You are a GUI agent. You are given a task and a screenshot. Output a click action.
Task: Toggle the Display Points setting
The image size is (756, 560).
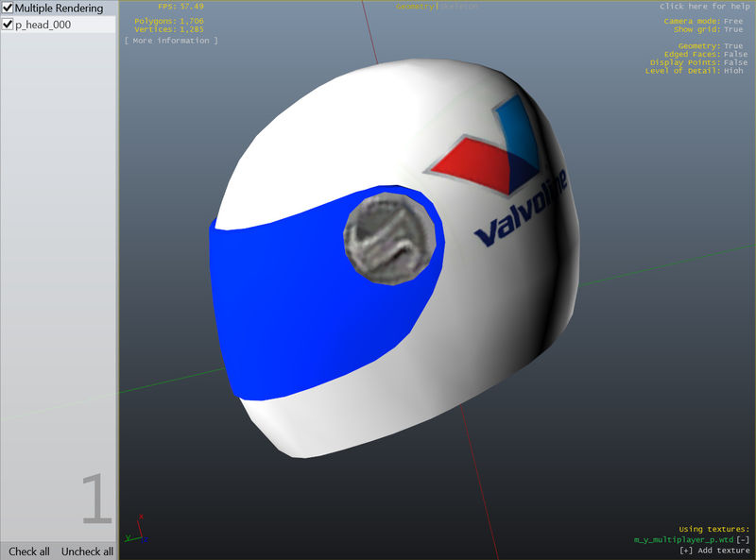coord(698,62)
